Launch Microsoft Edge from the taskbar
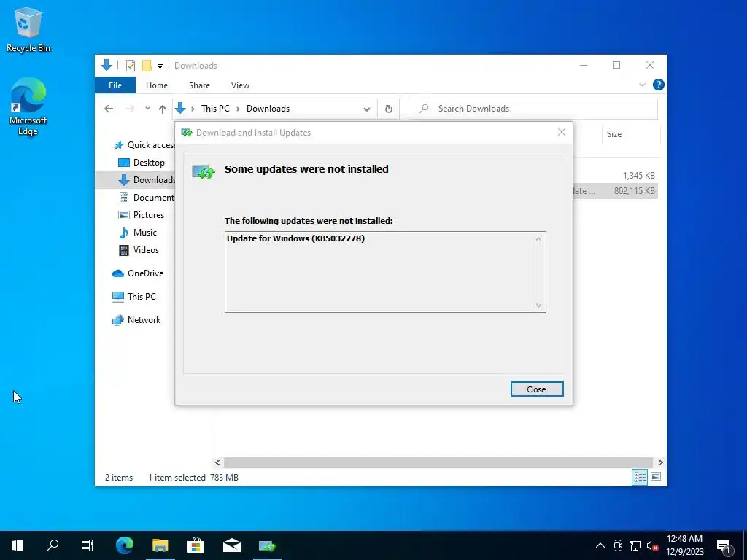 click(x=124, y=545)
